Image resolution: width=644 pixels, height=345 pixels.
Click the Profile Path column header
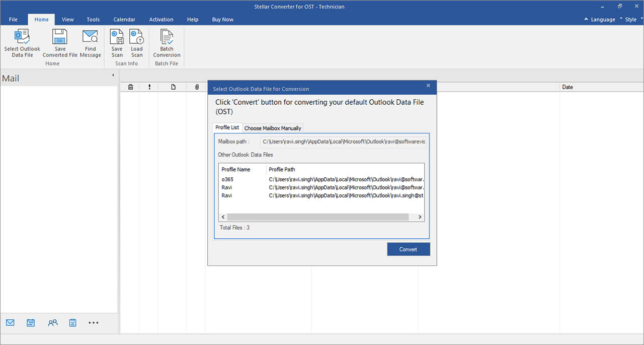pyautogui.click(x=345, y=169)
